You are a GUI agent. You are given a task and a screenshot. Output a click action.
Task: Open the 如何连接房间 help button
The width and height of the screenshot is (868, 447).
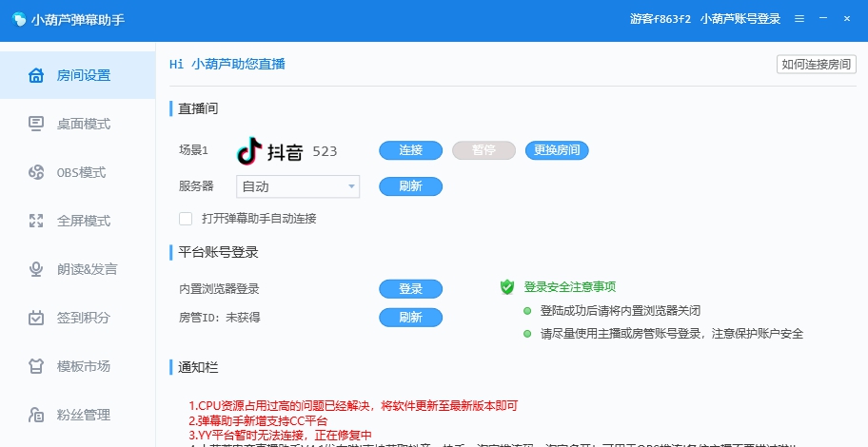pos(816,64)
